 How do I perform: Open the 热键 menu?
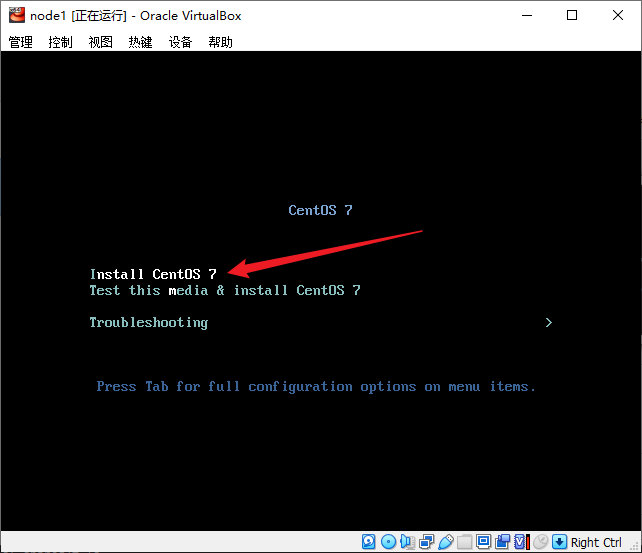tap(140, 42)
